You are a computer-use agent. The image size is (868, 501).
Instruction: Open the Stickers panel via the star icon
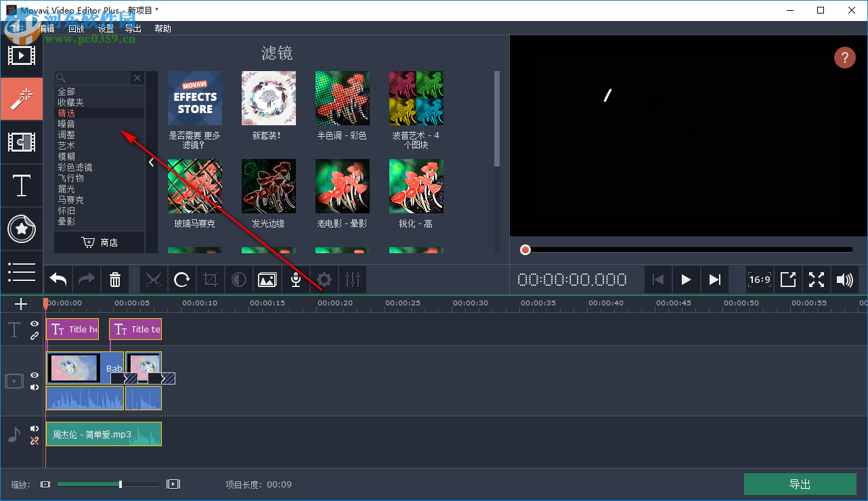coord(22,229)
